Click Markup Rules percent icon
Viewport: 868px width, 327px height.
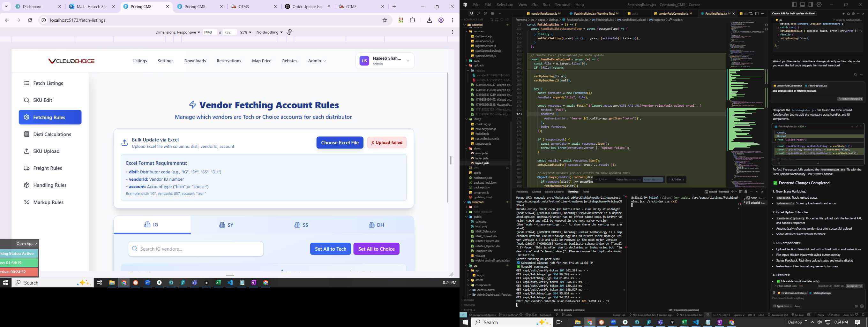tap(26, 202)
